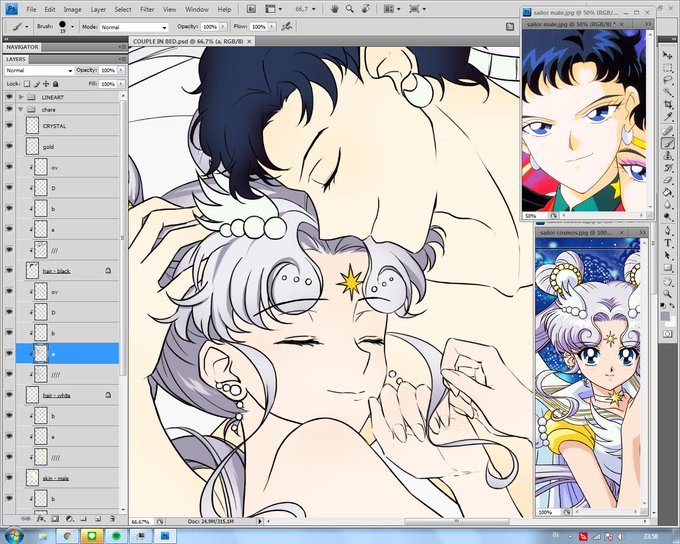This screenshot has height=544, width=680.
Task: Select the hair - black layer
Action: tap(67, 270)
